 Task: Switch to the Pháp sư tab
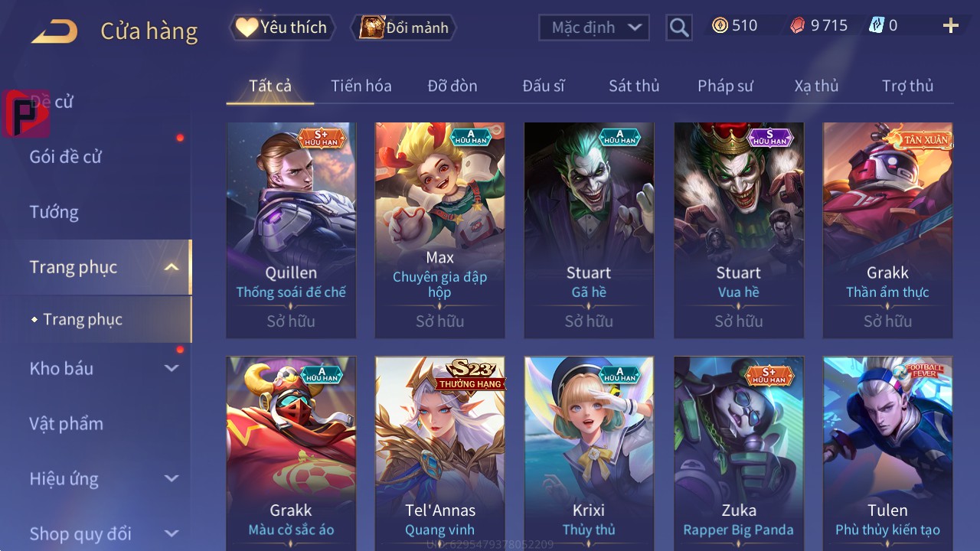725,86
